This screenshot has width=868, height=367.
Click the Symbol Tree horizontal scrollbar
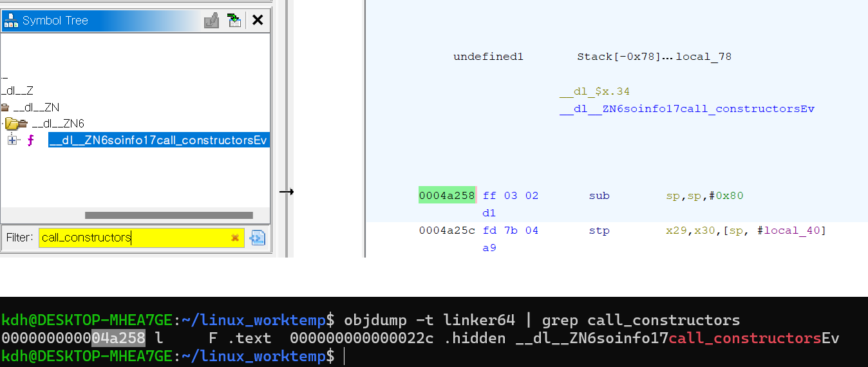point(169,216)
